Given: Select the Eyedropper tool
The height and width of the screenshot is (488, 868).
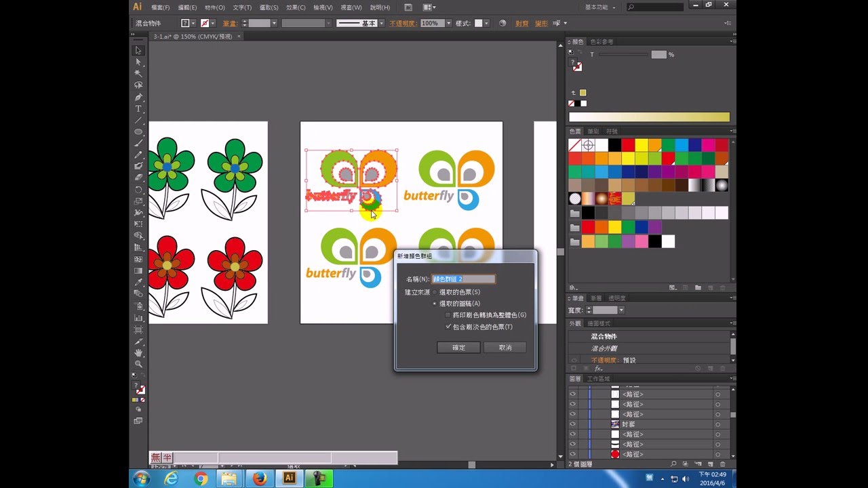Looking at the screenshot, I should click(x=138, y=282).
